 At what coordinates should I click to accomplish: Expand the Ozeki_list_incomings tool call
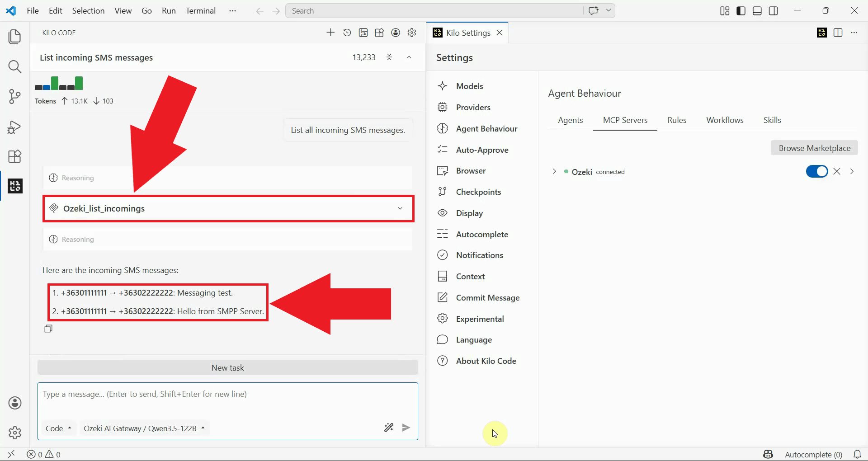(228, 208)
